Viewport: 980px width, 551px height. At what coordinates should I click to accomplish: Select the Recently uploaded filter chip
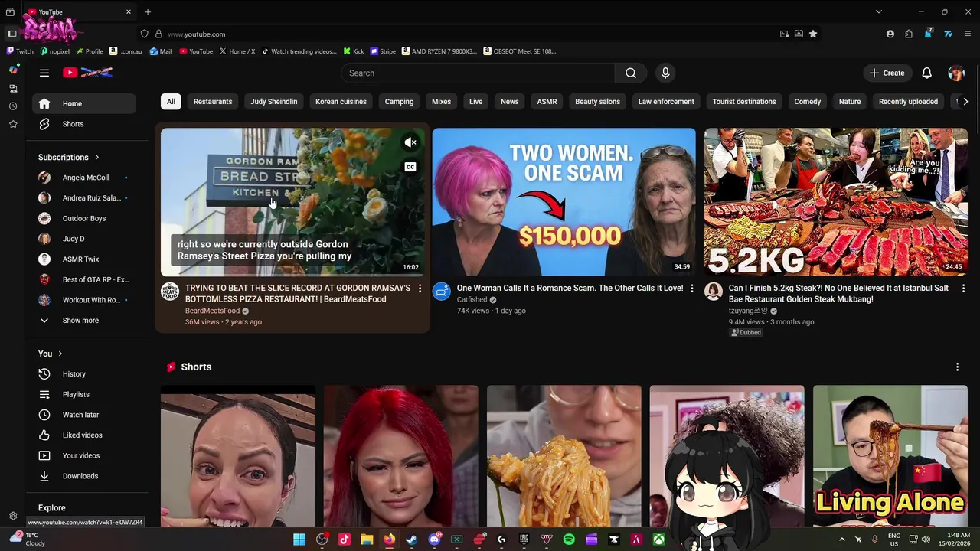(908, 102)
